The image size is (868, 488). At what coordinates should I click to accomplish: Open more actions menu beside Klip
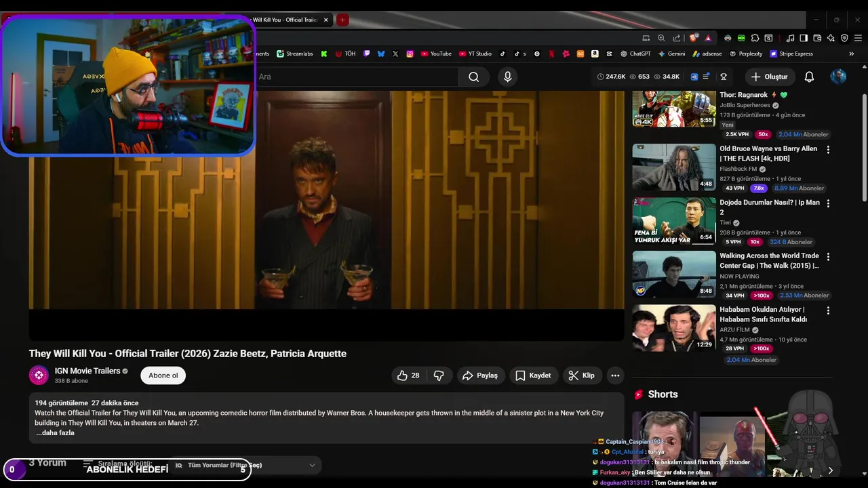(x=615, y=375)
